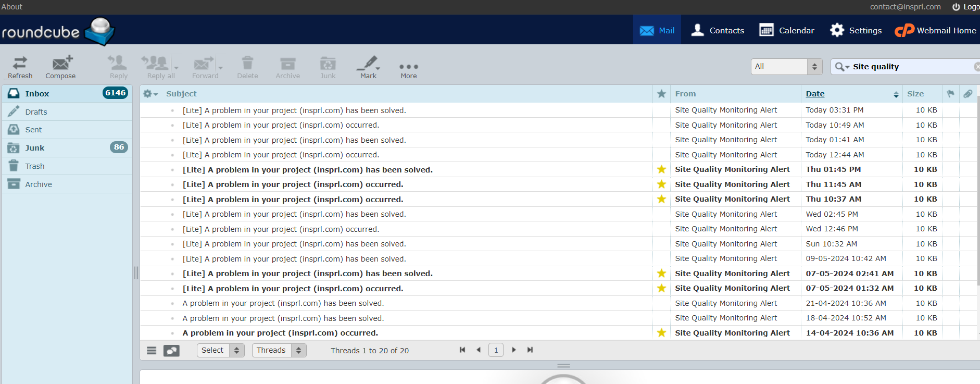Image resolution: width=980 pixels, height=384 pixels.
Task: Click the Refresh mail icon
Action: click(x=20, y=67)
